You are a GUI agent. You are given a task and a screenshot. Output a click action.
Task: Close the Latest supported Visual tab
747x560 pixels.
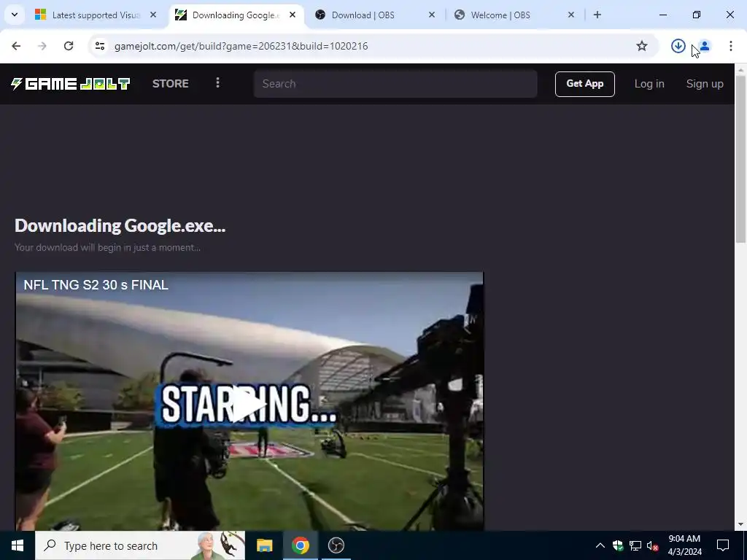pos(153,15)
